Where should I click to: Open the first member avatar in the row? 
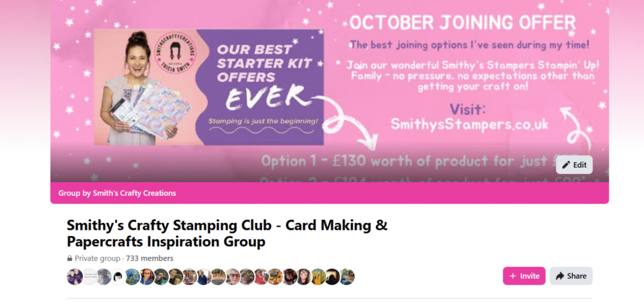click(75, 276)
